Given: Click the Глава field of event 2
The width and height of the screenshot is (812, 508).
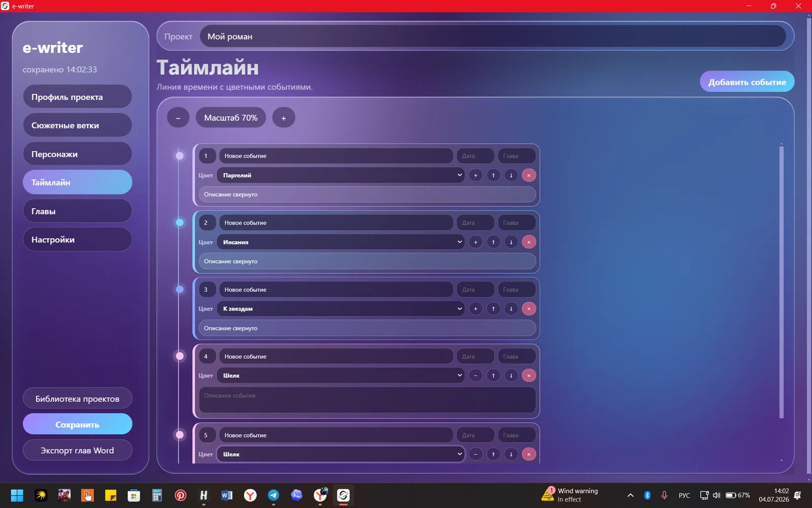Looking at the screenshot, I should 517,223.
